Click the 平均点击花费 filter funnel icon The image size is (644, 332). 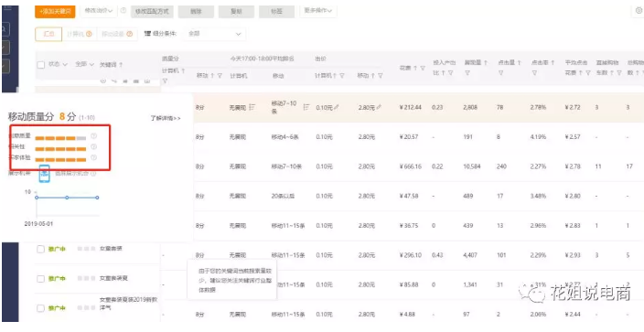587,73
